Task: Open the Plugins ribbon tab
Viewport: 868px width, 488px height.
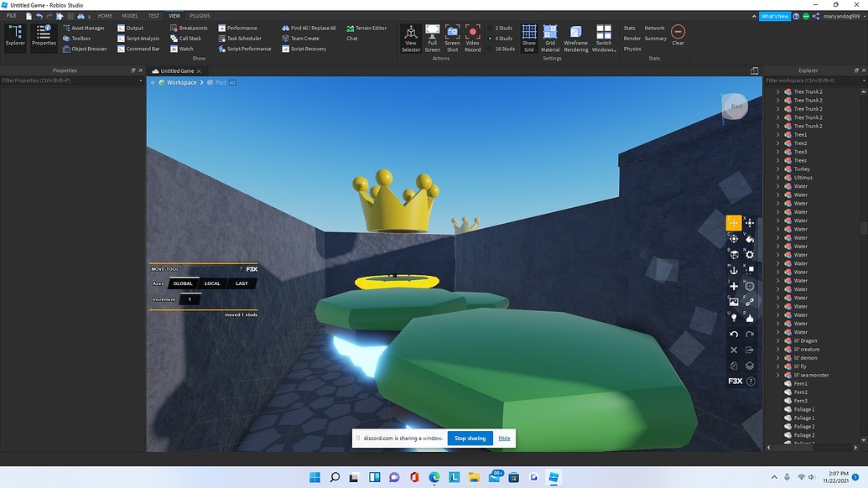Action: [199, 15]
